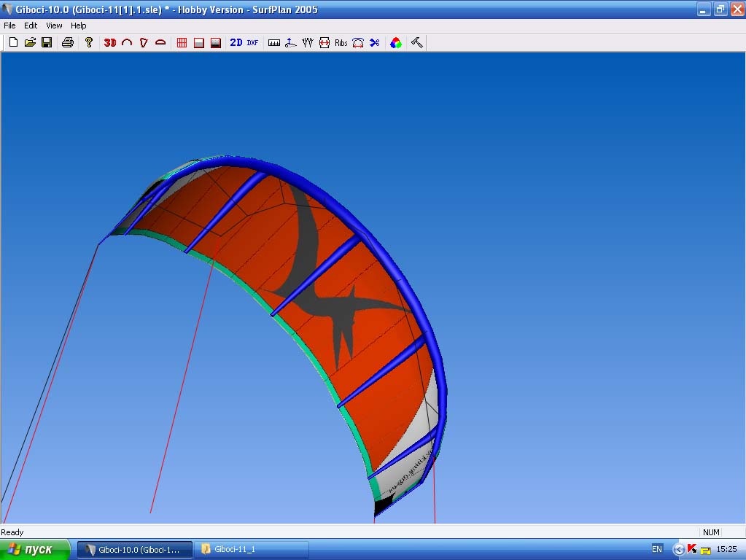Switch to the 3D view

pos(110,43)
